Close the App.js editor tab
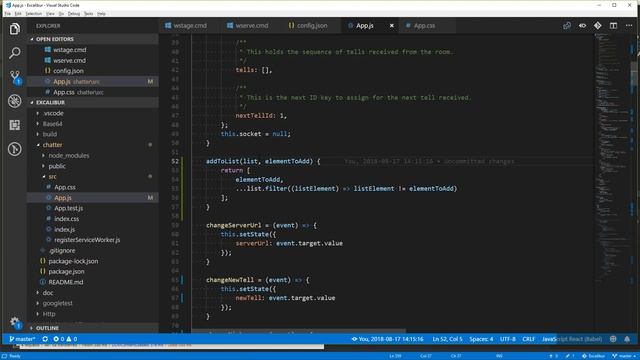The image size is (640, 360). pyautogui.click(x=392, y=25)
